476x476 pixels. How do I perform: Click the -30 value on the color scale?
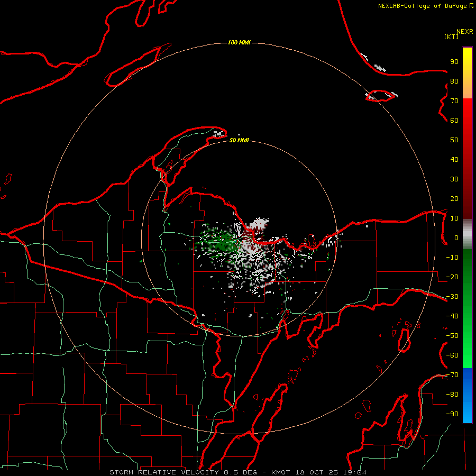[x=452, y=297]
